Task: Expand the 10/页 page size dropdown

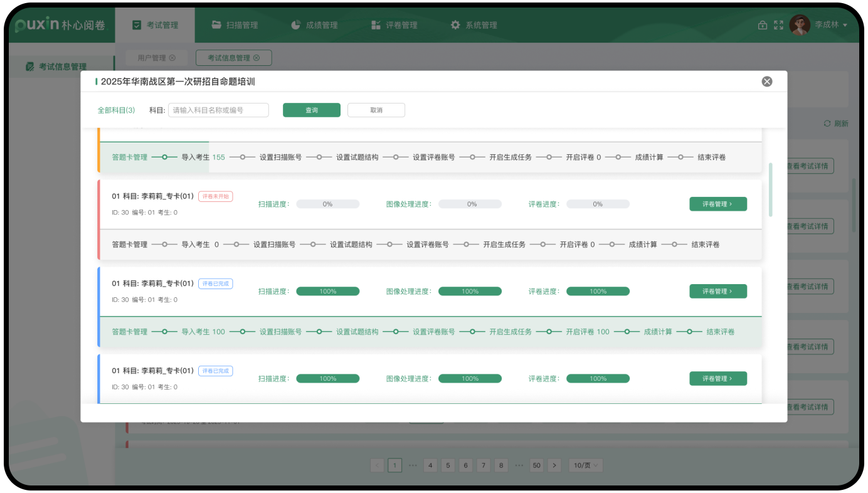Action: click(x=586, y=465)
